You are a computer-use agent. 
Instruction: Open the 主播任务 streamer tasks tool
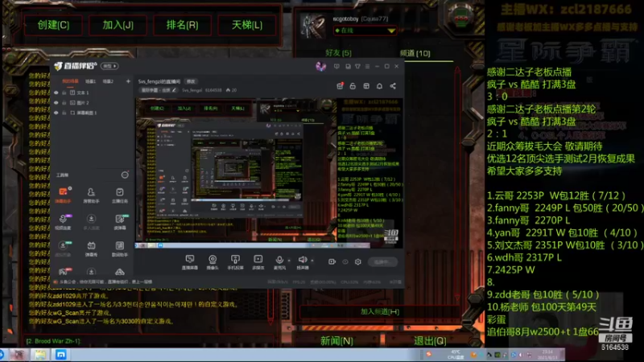pyautogui.click(x=119, y=195)
